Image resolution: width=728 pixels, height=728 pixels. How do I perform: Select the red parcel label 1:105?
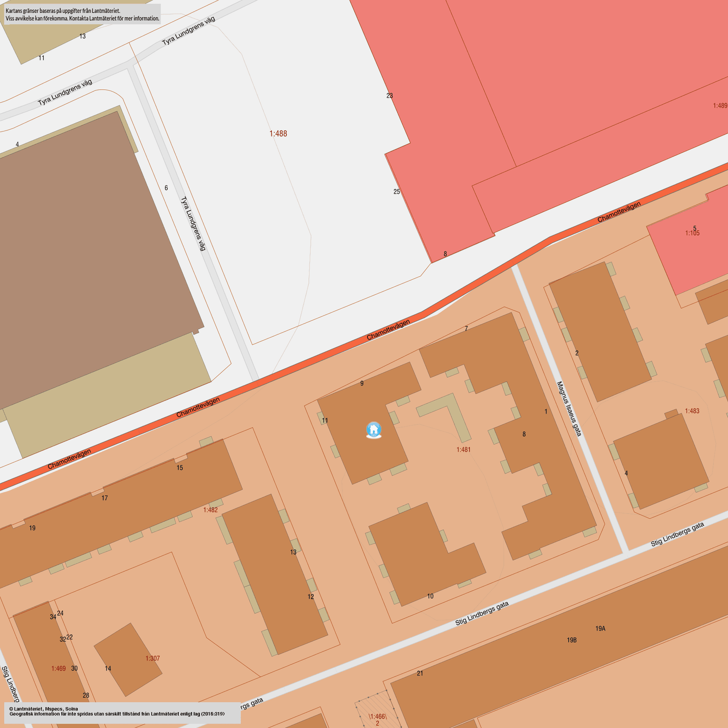pos(692,233)
